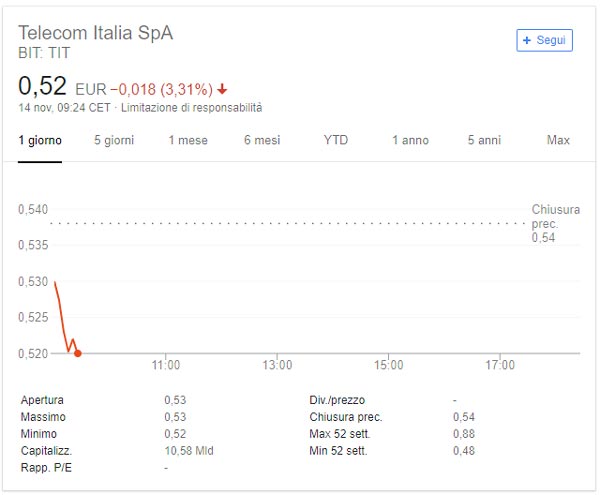Open the 1 anno chart tab
The width and height of the screenshot is (600, 495).
click(x=410, y=140)
